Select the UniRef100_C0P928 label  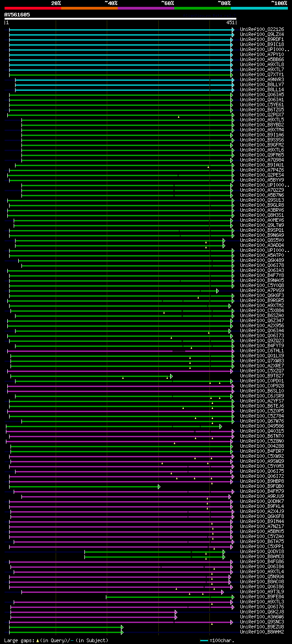click(262, 386)
